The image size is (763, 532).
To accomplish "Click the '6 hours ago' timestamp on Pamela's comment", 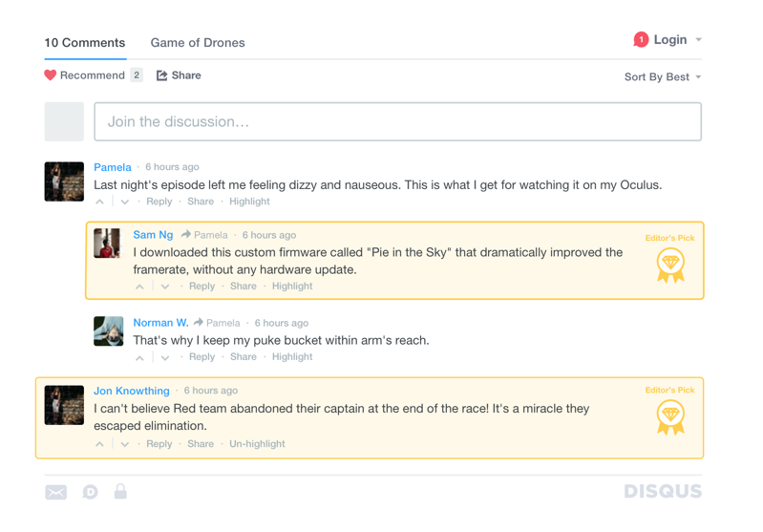I will pyautogui.click(x=172, y=167).
